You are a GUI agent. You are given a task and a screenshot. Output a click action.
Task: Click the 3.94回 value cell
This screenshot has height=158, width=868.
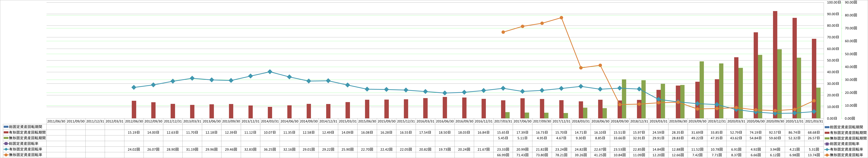[x=775, y=149]
